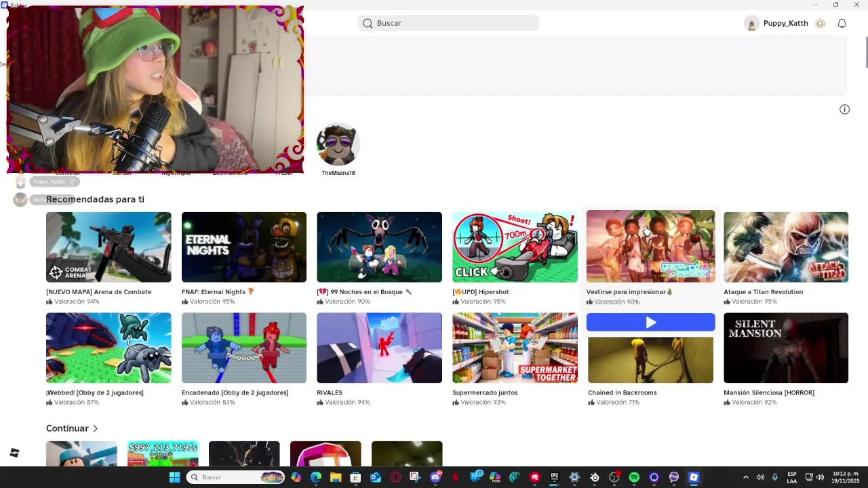This screenshot has height=488, width=868.
Task: Click "Supermercado juntos" title text
Action: tap(485, 392)
